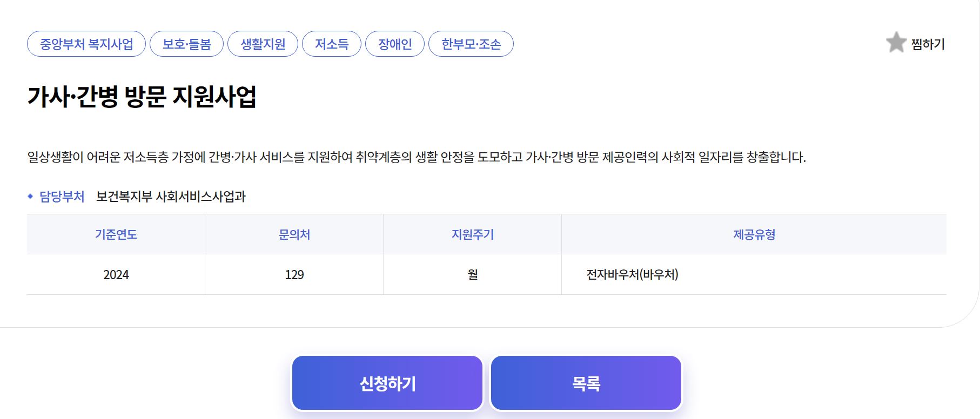Select the 생활지원 tag
The image size is (980, 419).
(263, 44)
